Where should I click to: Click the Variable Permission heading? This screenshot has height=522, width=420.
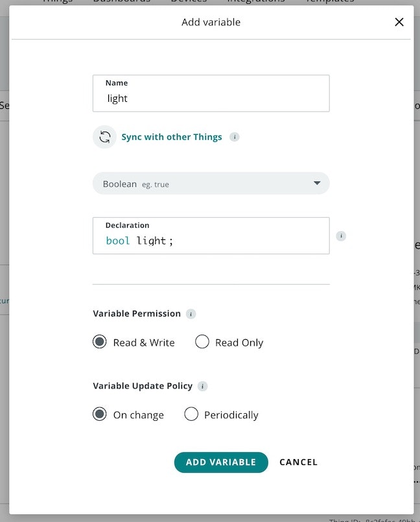pyautogui.click(x=137, y=313)
